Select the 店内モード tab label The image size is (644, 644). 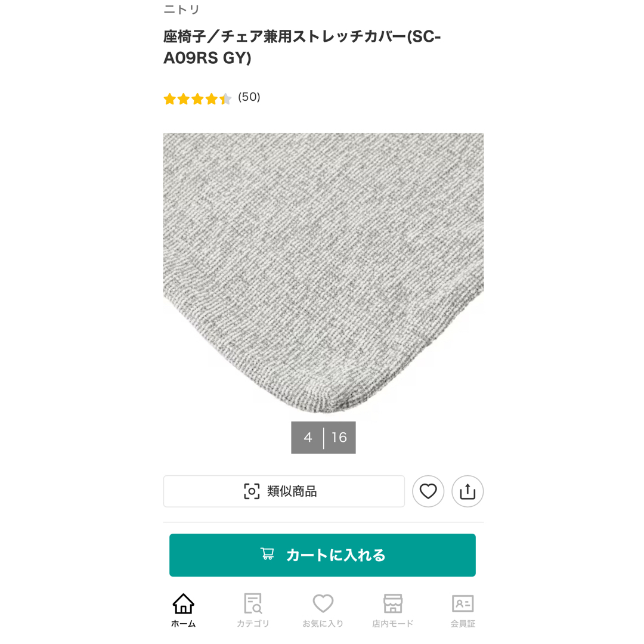[x=392, y=624]
